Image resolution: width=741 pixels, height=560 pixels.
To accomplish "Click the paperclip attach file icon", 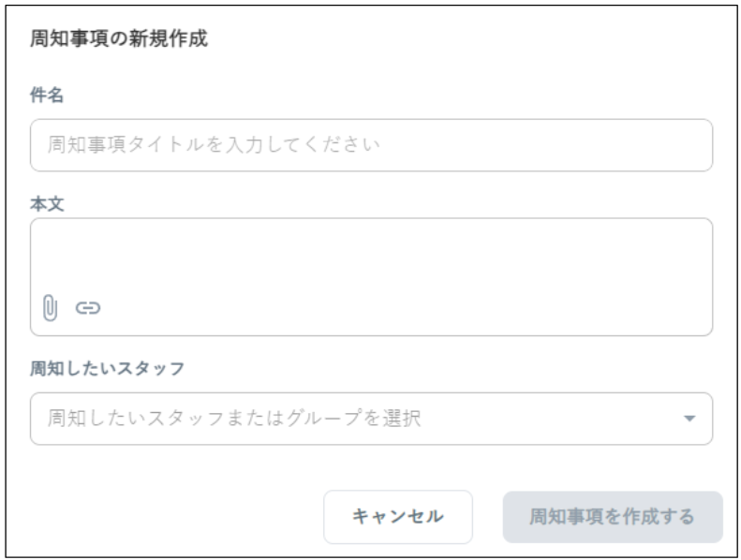I will click(x=51, y=306).
